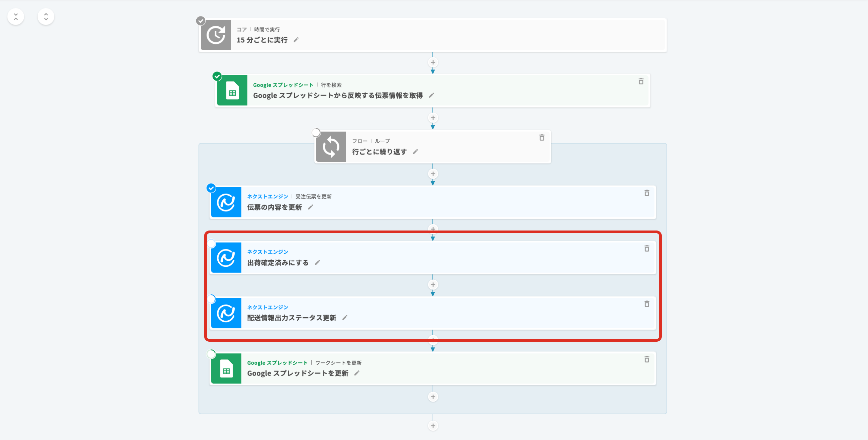Screen dimensions: 868x440
Task: Toggle the green check on the spreadsheet search step
Action: 217,76
